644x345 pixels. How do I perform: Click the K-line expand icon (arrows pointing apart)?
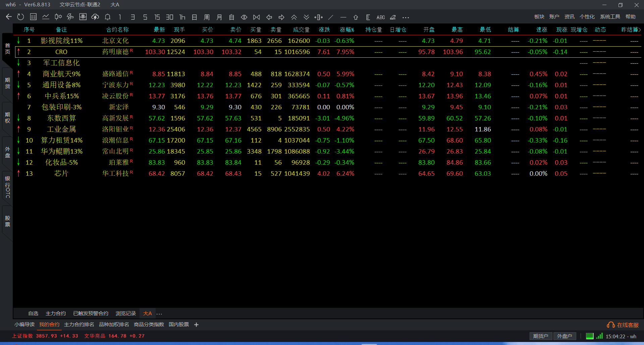[x=244, y=17]
